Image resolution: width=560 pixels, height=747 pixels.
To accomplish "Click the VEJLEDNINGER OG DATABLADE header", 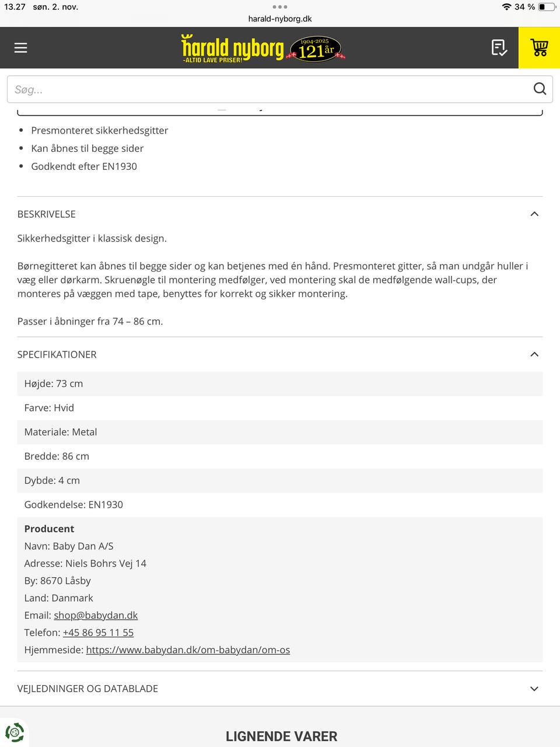I will pos(87,689).
